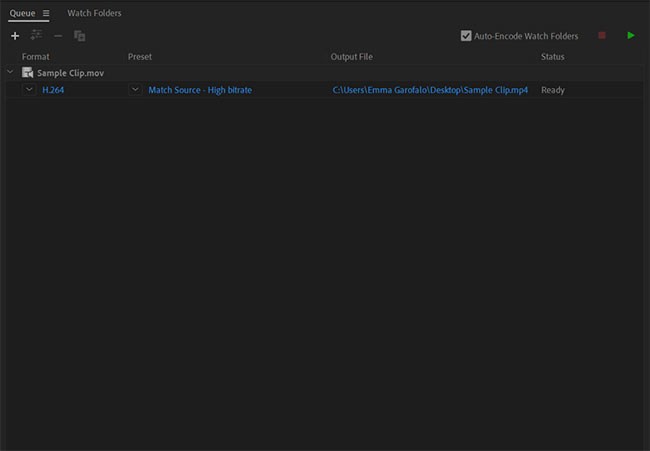Start the queue with the green play button
Viewport: 650px width, 451px height.
[x=630, y=36]
